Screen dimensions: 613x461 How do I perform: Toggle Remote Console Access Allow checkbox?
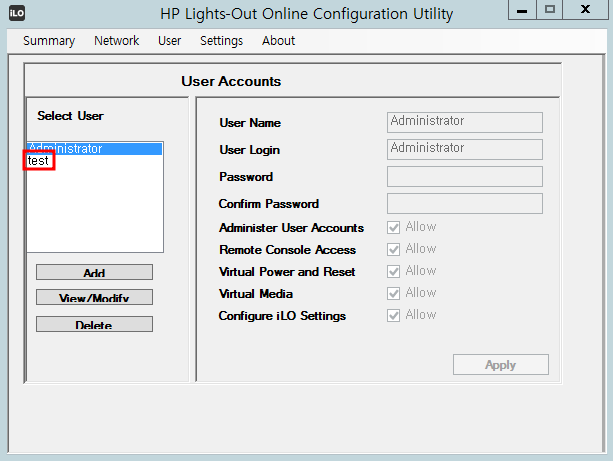(394, 249)
